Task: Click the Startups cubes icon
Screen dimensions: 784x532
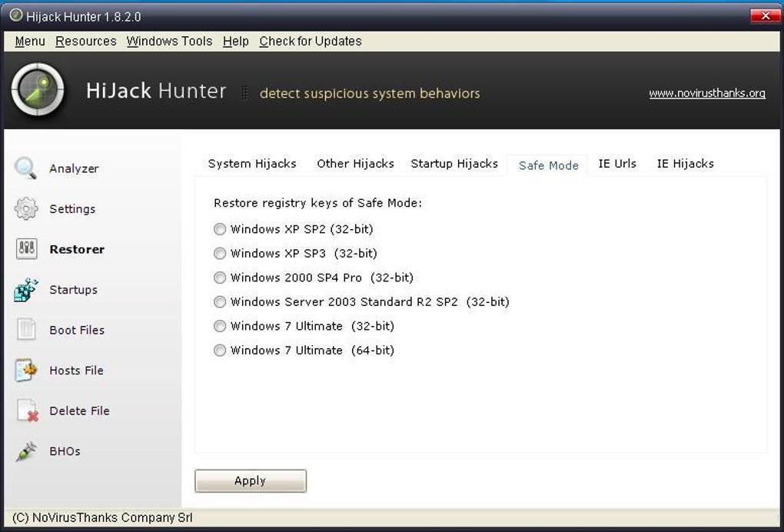Action: [x=26, y=290]
